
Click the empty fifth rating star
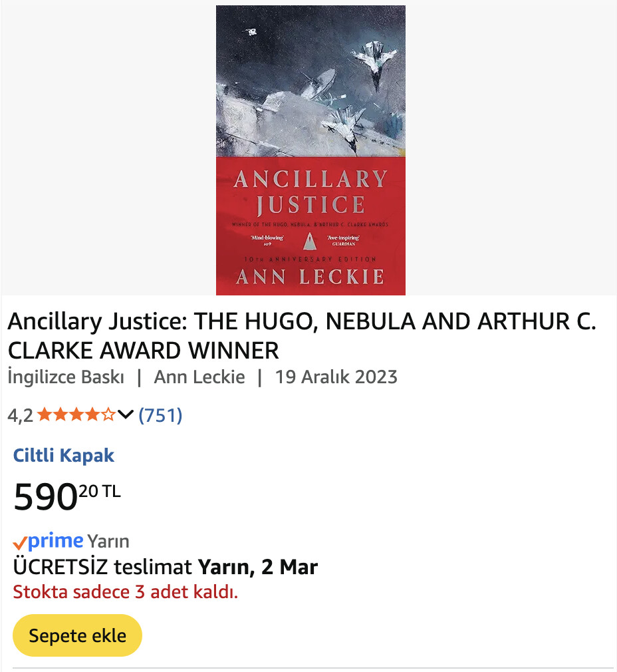[109, 415]
